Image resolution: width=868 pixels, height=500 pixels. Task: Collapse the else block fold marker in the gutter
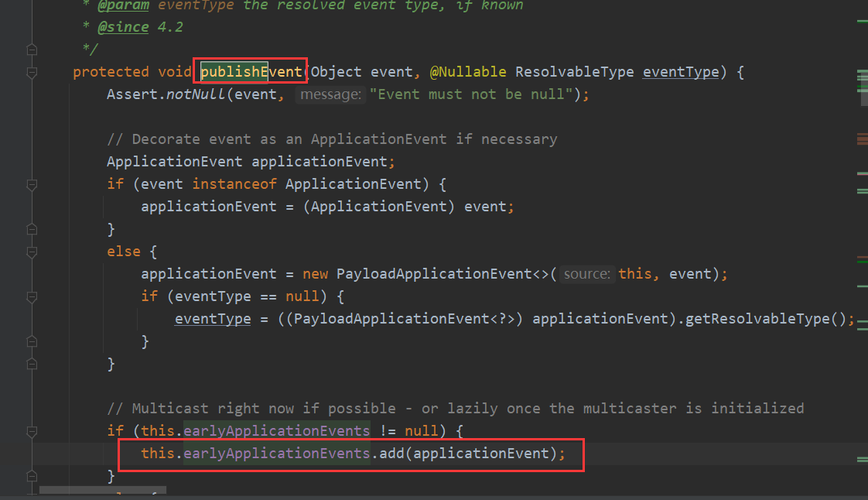pyautogui.click(x=31, y=251)
